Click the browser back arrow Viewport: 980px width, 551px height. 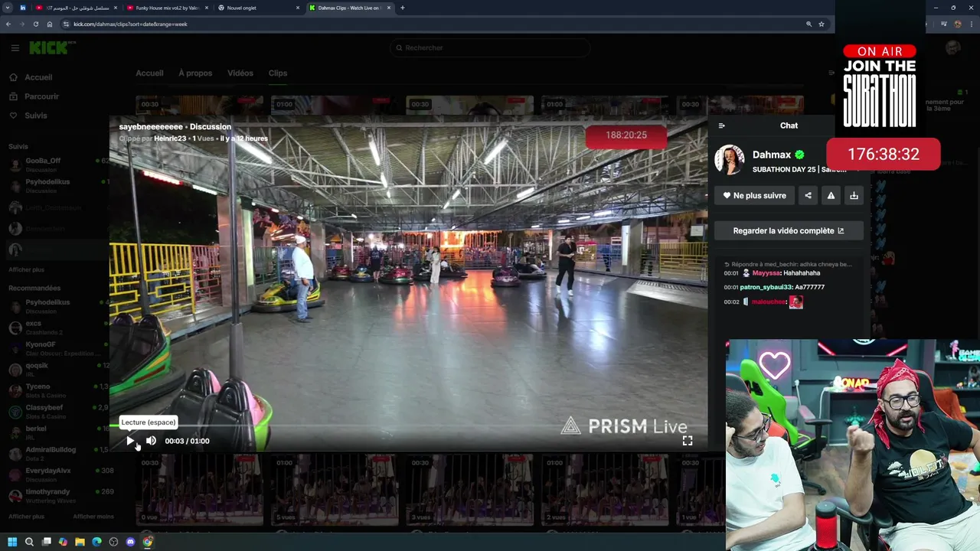click(8, 24)
